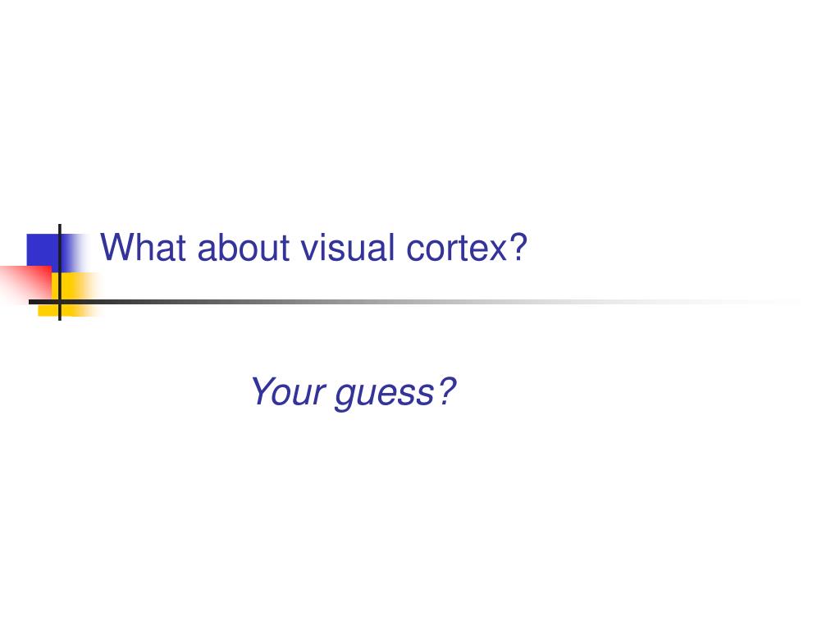840x630 pixels.
Task: Select the vertical black line
Action: point(59,272)
